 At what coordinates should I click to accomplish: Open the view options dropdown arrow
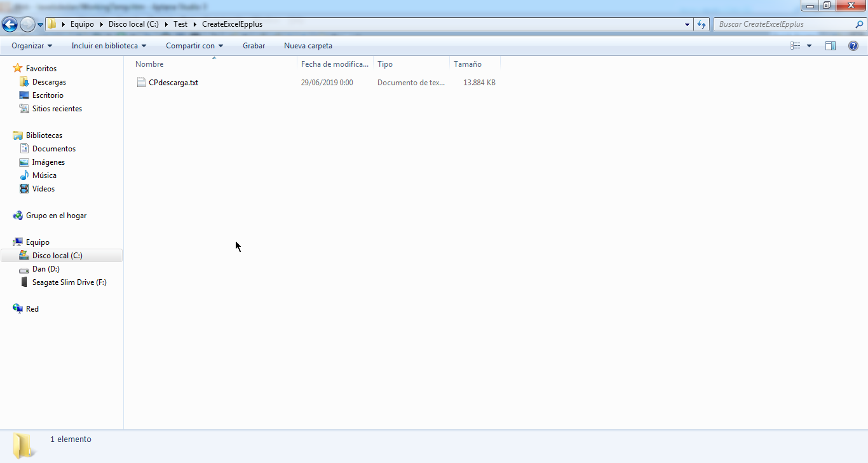[x=809, y=46]
